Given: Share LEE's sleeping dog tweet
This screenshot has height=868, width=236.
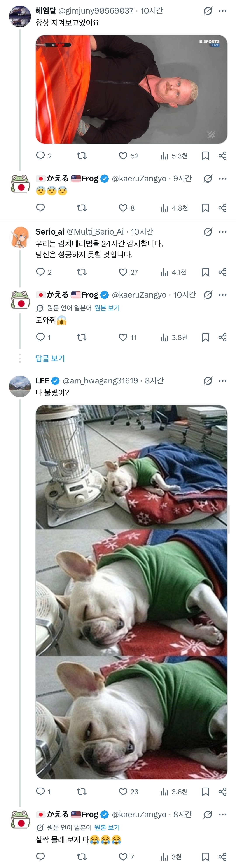Looking at the screenshot, I should click(x=222, y=791).
